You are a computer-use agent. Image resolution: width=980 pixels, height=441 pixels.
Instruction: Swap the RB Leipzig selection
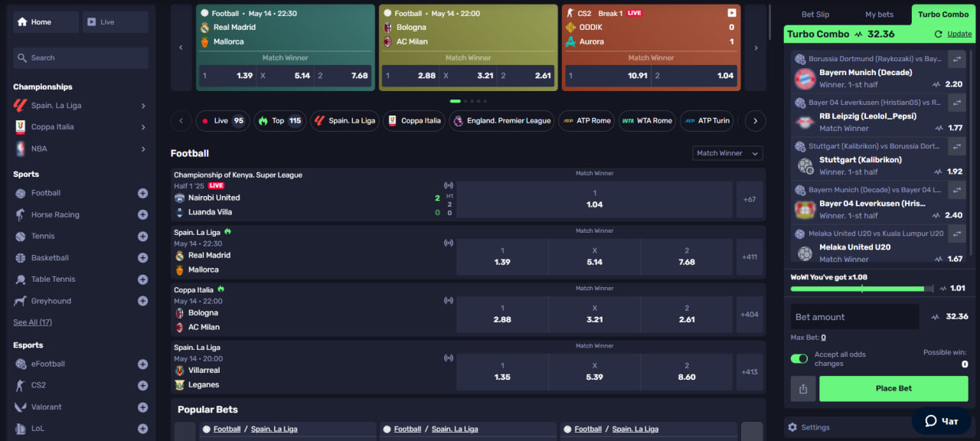click(x=956, y=103)
